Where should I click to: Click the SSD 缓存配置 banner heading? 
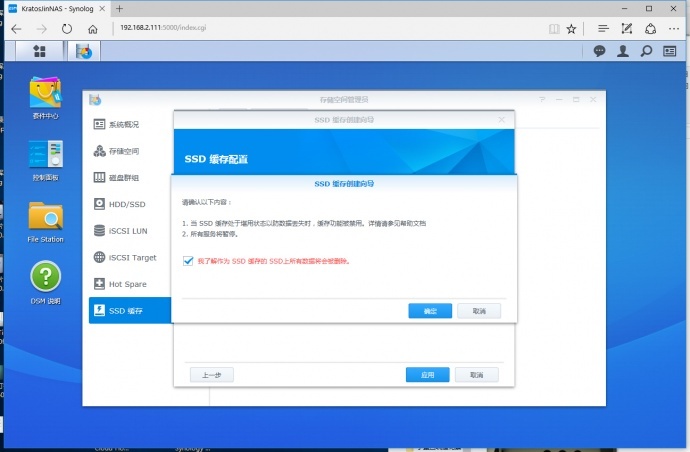click(216, 159)
